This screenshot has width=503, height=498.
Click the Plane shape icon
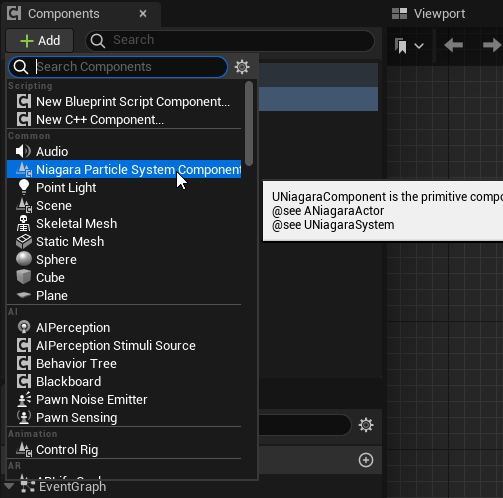pos(24,295)
